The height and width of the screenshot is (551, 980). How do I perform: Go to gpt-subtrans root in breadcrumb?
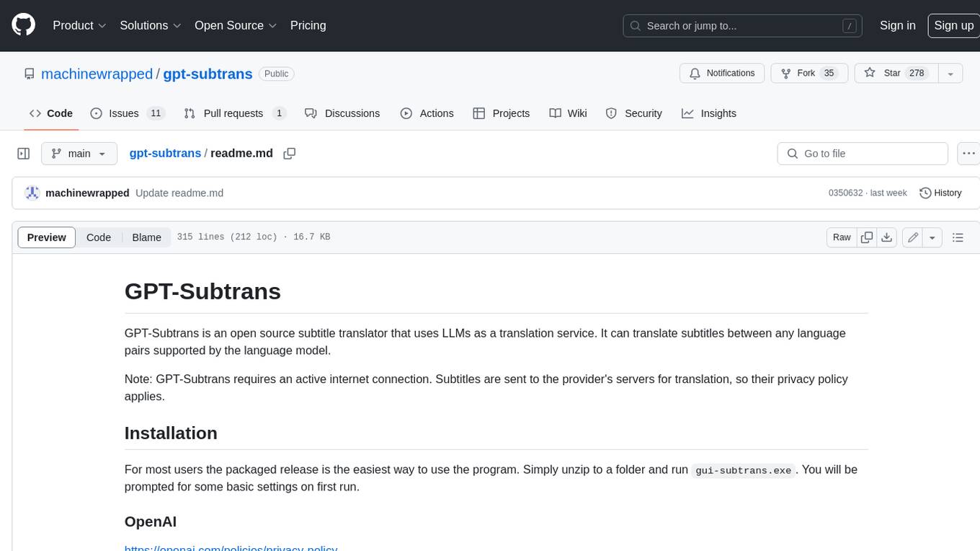click(x=165, y=154)
